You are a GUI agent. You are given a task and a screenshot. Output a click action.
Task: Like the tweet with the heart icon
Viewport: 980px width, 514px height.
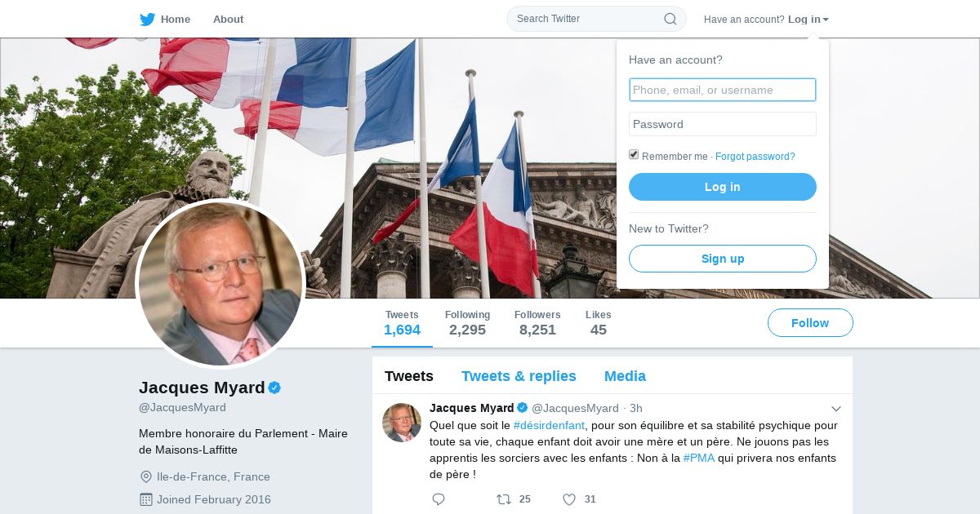click(x=569, y=499)
